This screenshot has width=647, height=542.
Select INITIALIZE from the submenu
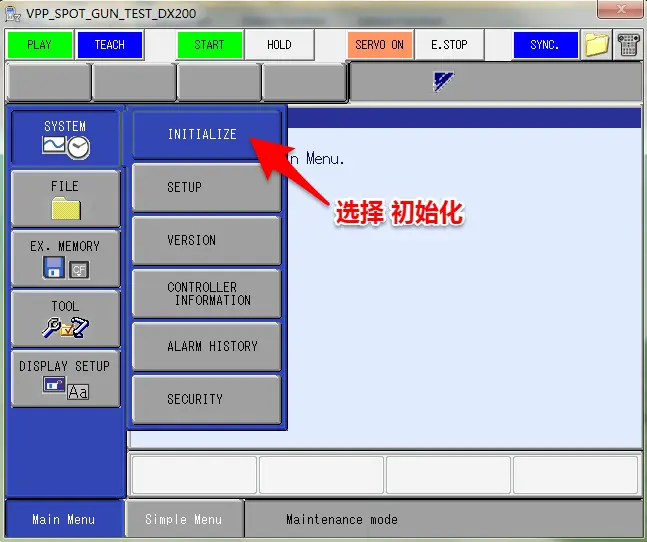tap(206, 134)
